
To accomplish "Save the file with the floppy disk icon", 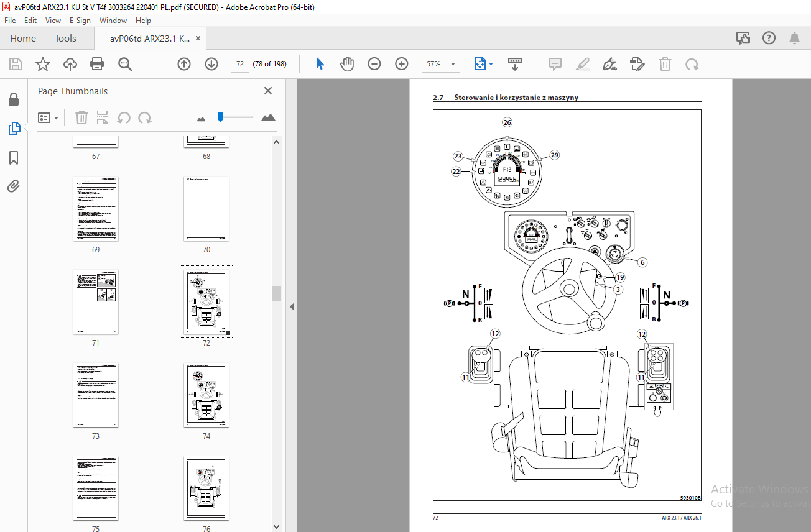I will point(16,64).
